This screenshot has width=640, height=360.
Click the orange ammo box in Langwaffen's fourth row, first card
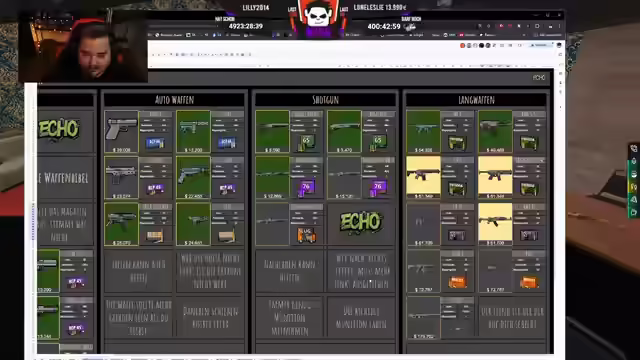click(x=457, y=282)
